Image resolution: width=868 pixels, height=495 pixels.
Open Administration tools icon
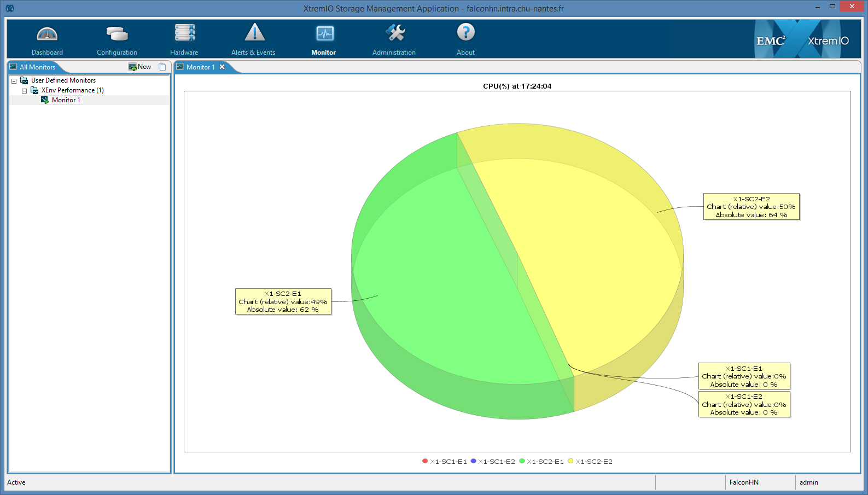pyautogui.click(x=395, y=33)
